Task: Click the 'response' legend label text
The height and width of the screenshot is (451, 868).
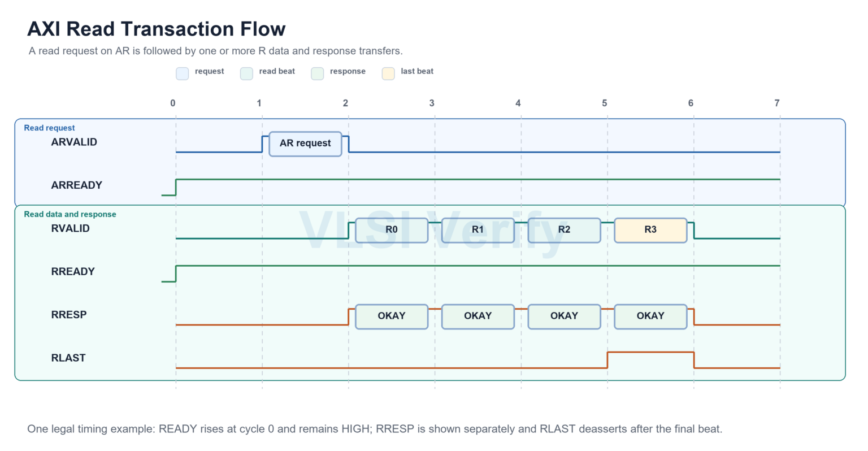Action: click(x=348, y=71)
